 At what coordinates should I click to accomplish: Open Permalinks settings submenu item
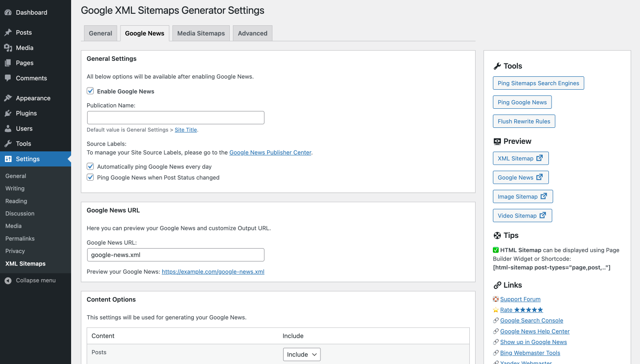tap(20, 238)
